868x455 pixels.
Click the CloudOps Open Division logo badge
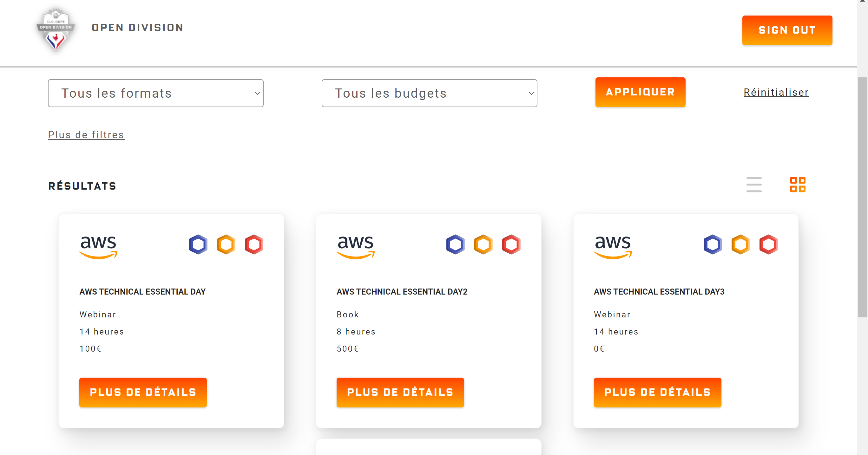pos(56,29)
